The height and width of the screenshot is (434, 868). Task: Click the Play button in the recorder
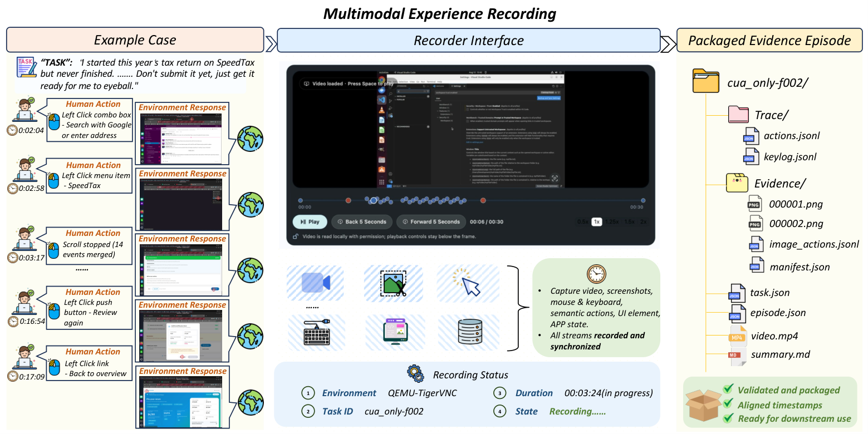(x=310, y=221)
